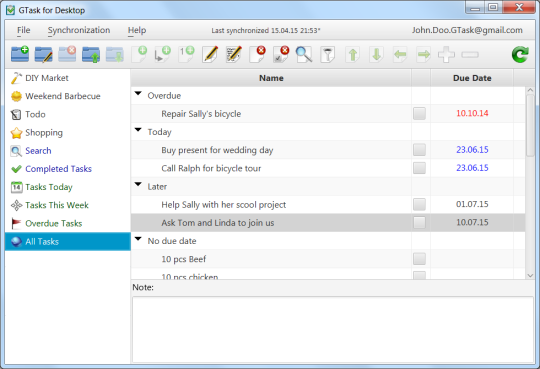540x369 pixels.
Task: Select task 10 pcs Beef
Action: point(184,259)
